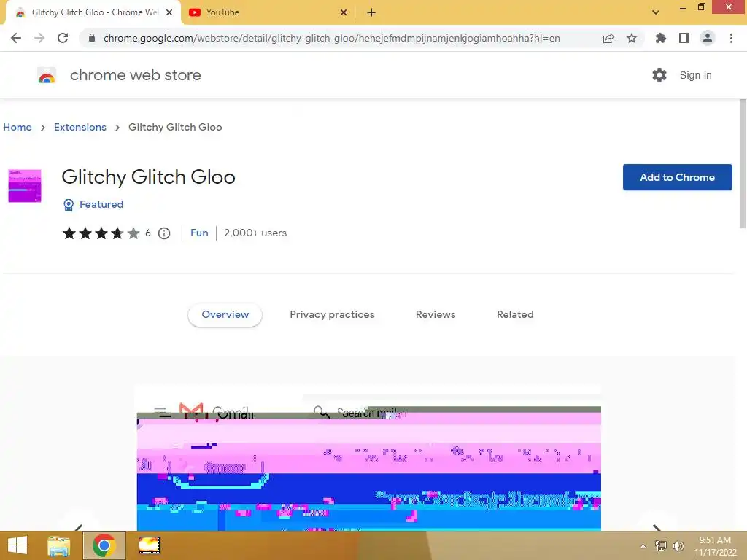The width and height of the screenshot is (747, 560).
Task: Show hidden system tray icons
Action: (643, 546)
